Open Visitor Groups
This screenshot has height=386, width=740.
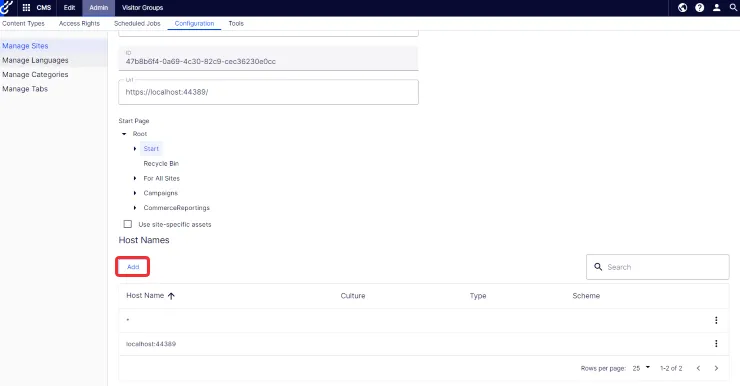pos(143,8)
